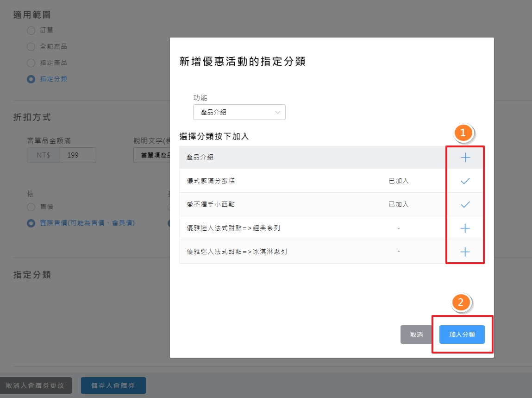Click the 取消 button in the dialog
Screen dimensions: 532x398
(x=416, y=334)
